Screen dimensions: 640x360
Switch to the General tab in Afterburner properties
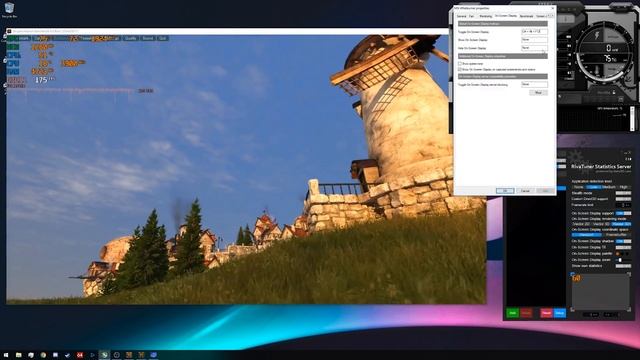click(x=461, y=16)
